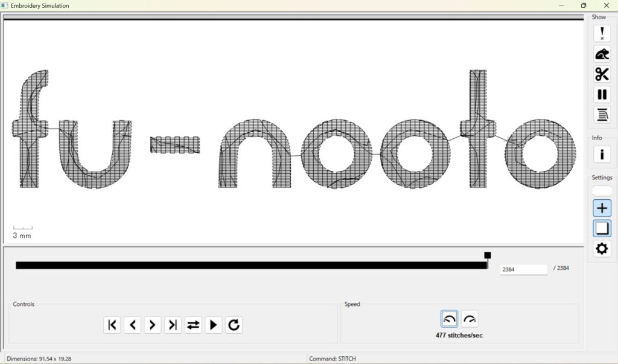Jump to the previous command
The height and width of the screenshot is (364, 618).
(112, 325)
